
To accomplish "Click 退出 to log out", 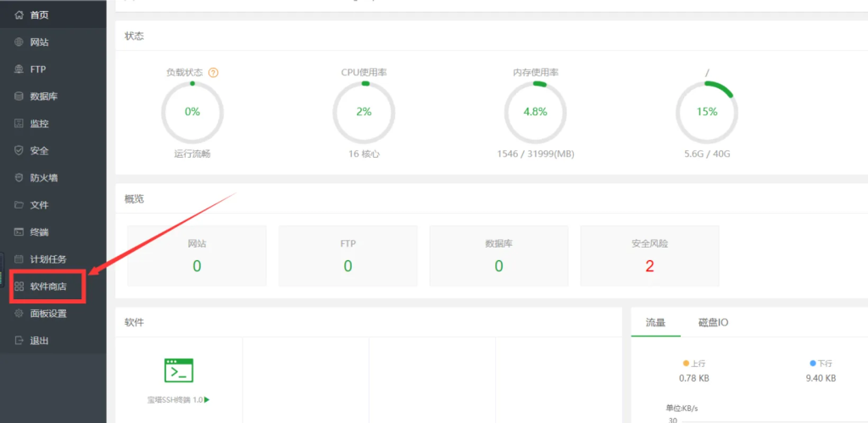I will click(39, 341).
